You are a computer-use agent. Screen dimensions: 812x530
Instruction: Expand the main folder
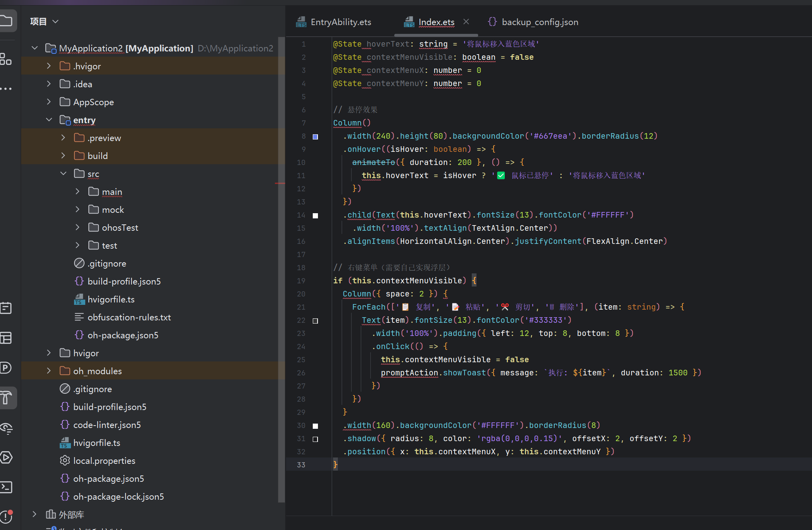(x=78, y=191)
